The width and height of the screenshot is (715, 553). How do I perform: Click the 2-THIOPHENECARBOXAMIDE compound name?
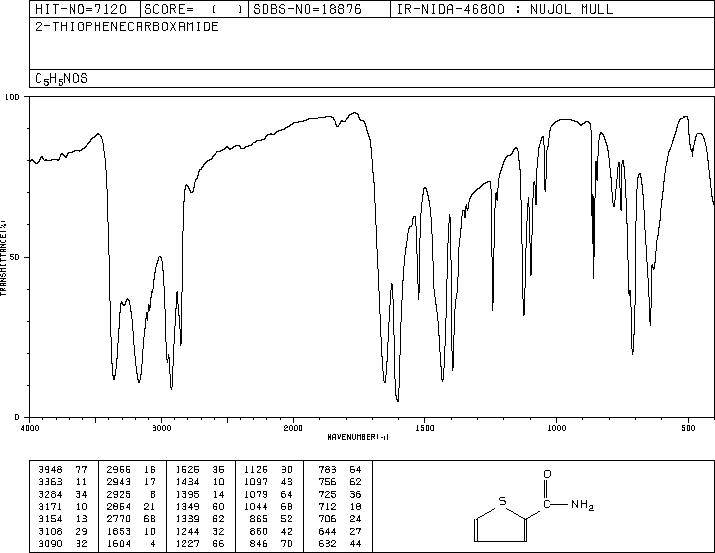pyautogui.click(x=127, y=26)
